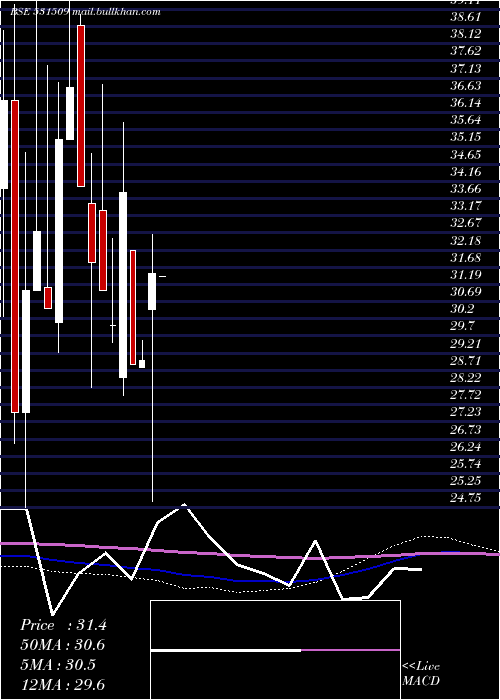Click the small dash marker right of last candle

coord(162,277)
